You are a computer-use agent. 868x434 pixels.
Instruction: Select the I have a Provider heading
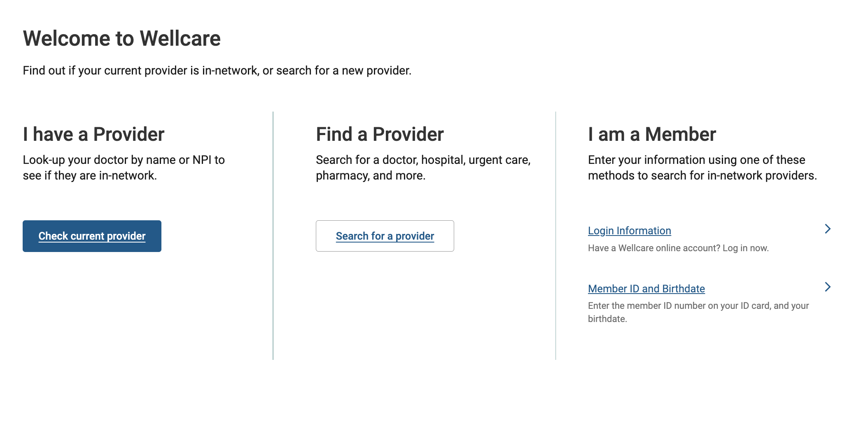click(x=93, y=134)
